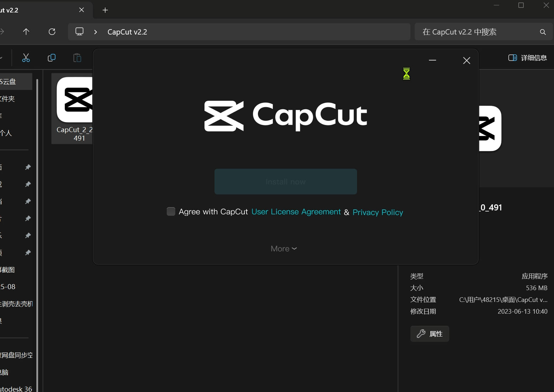554x392 pixels.
Task: Open the 剥壳去壳机 folder in sidebar
Action: click(x=16, y=304)
